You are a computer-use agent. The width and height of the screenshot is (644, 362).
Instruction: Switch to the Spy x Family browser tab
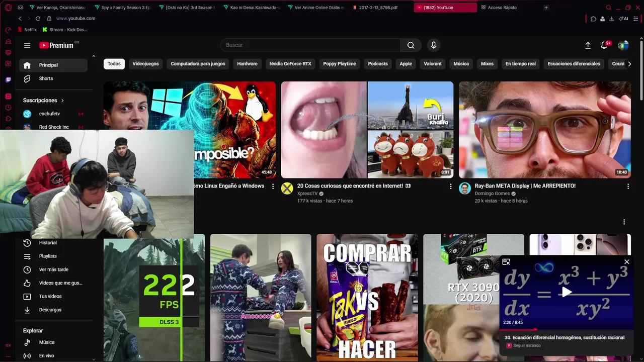123,8
